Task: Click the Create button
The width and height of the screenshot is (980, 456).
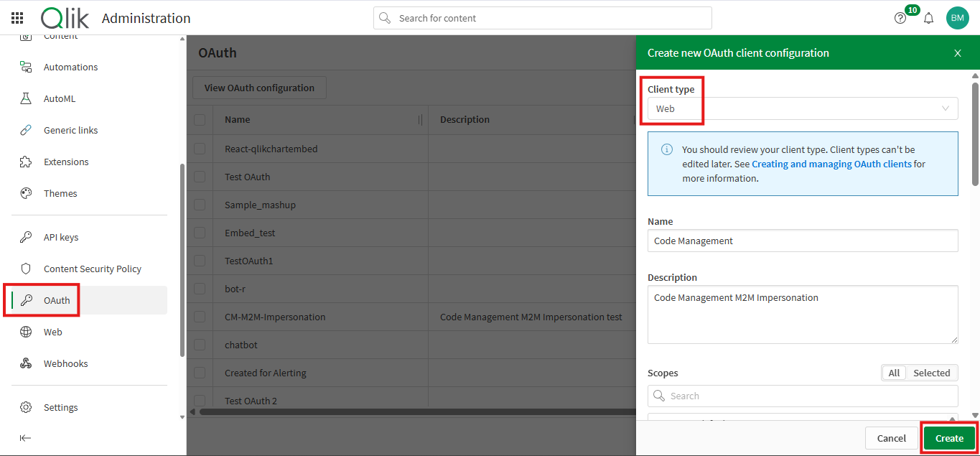Action: tap(949, 438)
